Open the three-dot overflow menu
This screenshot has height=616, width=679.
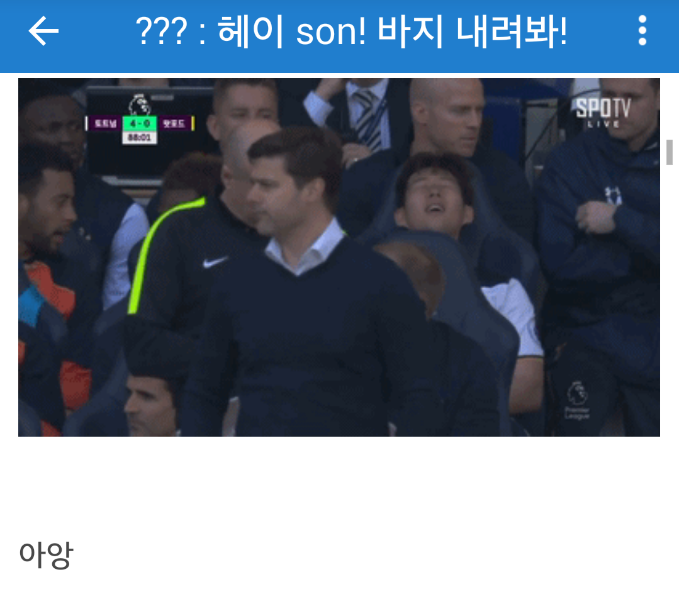(643, 30)
